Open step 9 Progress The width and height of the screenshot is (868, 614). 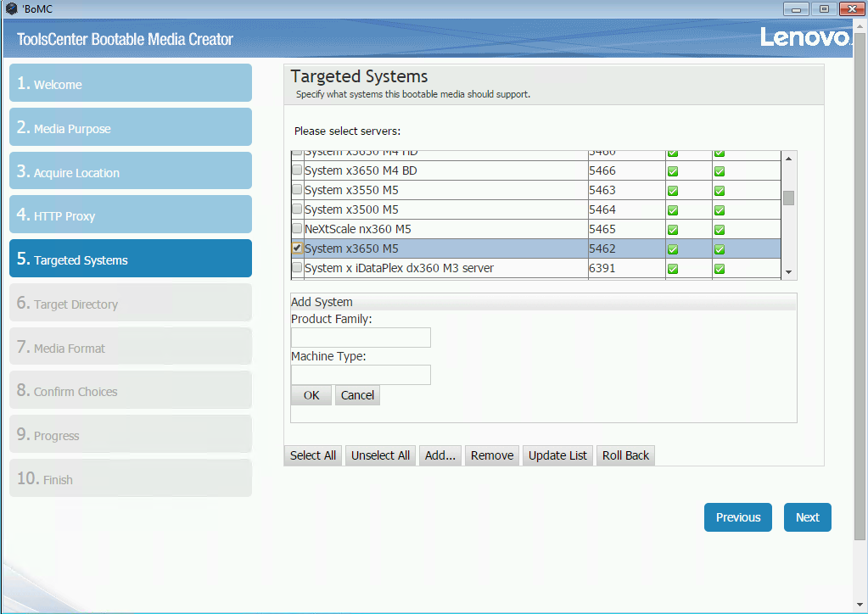[131, 434]
